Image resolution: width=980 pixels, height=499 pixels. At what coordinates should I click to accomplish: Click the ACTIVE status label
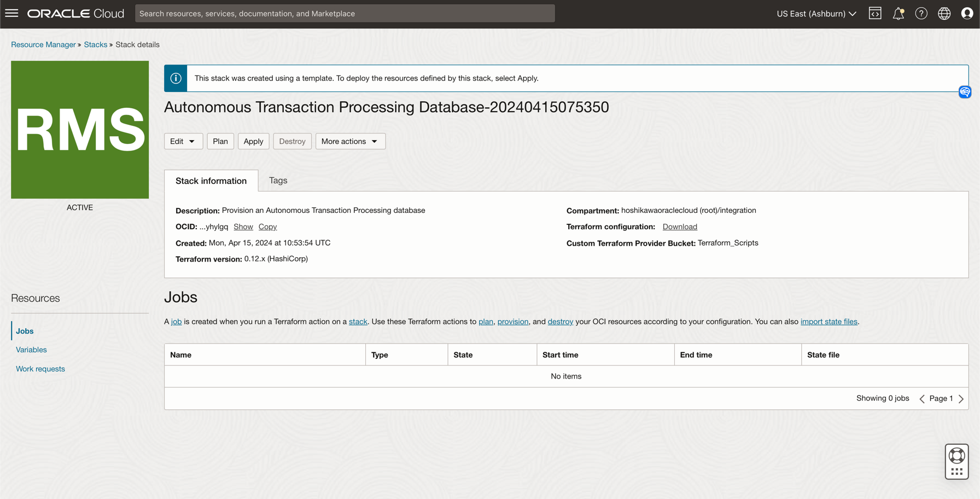tap(80, 207)
